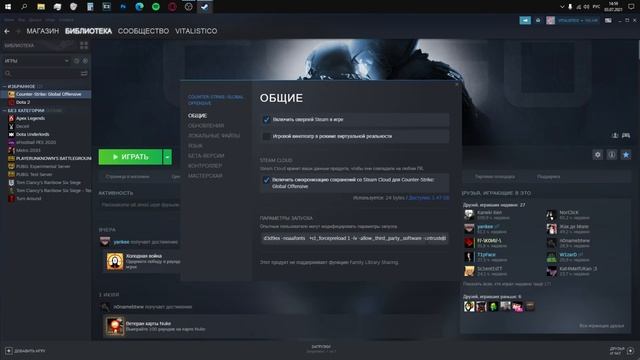Viewport: 640px width, 360px height.
Task: Click the ready-to-play filter icon in sidebar
Action: coord(85,61)
